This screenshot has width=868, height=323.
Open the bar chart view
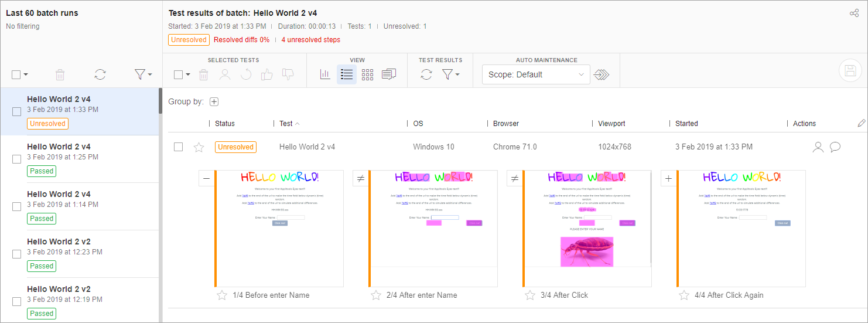coord(325,74)
